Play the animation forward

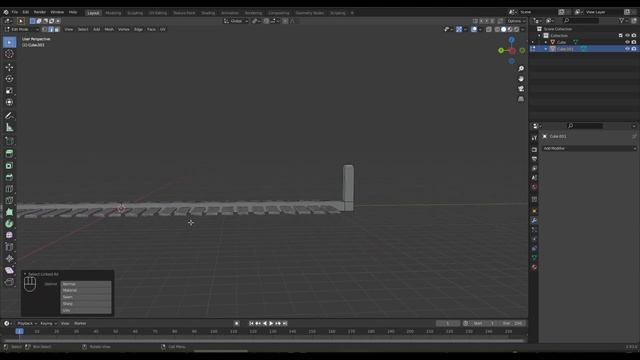point(271,323)
